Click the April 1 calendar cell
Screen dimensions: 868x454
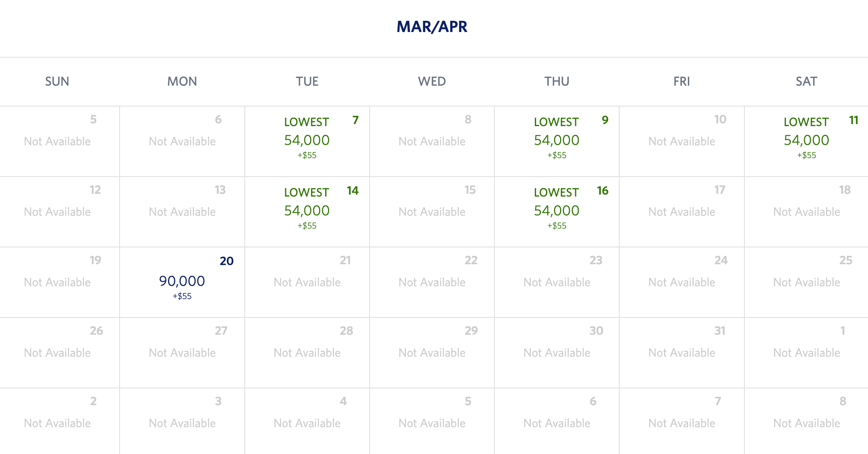click(805, 352)
